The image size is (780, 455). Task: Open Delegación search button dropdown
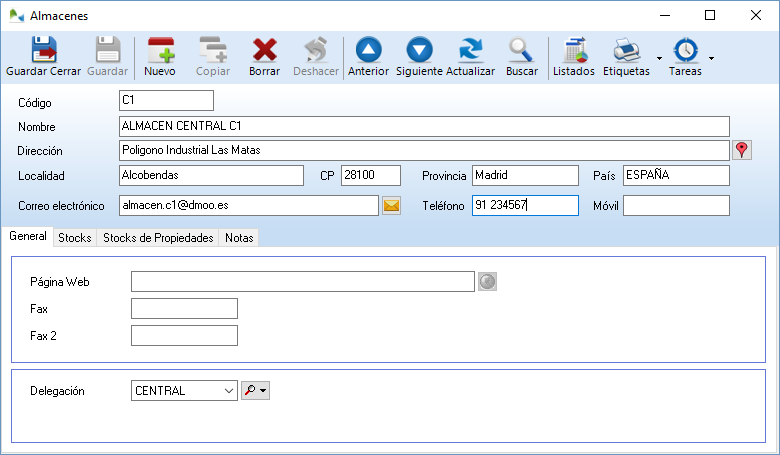(x=263, y=391)
